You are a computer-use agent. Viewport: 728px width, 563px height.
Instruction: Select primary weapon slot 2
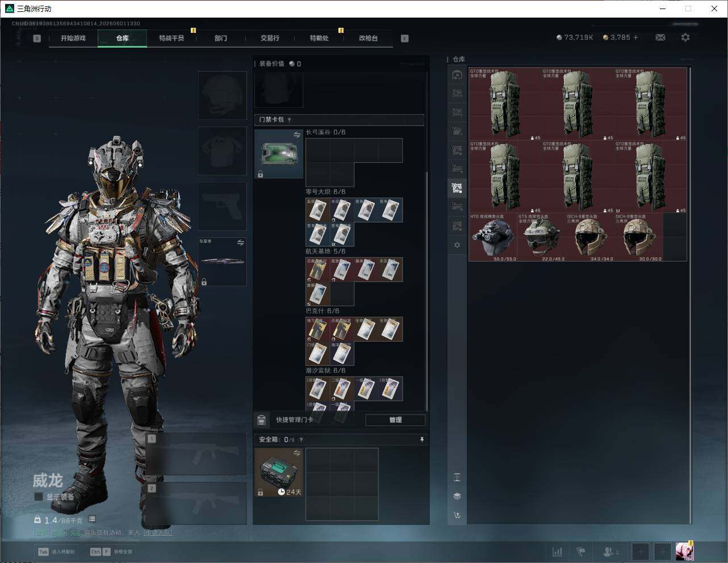(x=196, y=503)
